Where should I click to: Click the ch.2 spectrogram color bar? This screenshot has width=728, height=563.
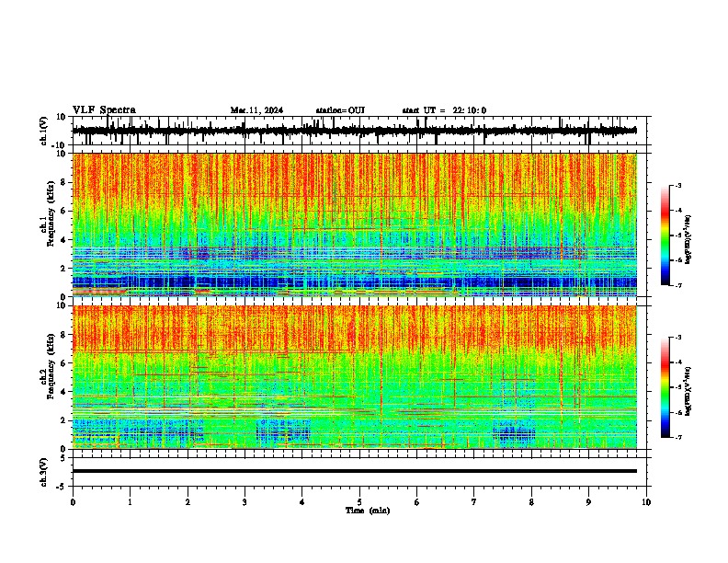tap(665, 387)
